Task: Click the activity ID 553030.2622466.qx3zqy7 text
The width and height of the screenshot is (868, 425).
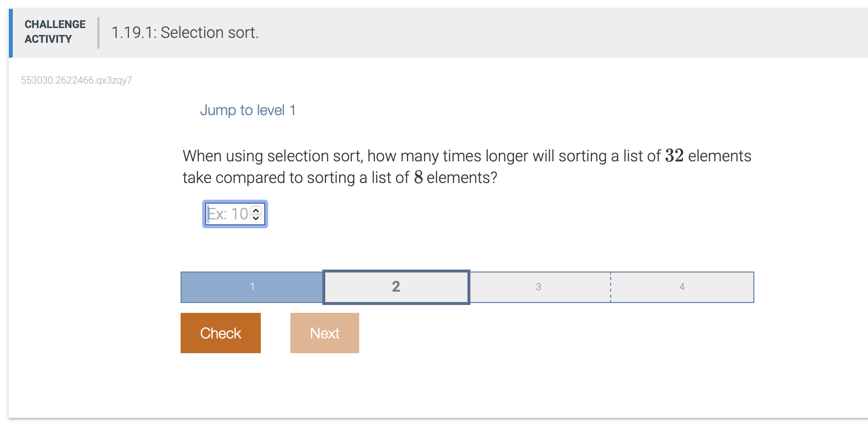Action: tap(77, 80)
